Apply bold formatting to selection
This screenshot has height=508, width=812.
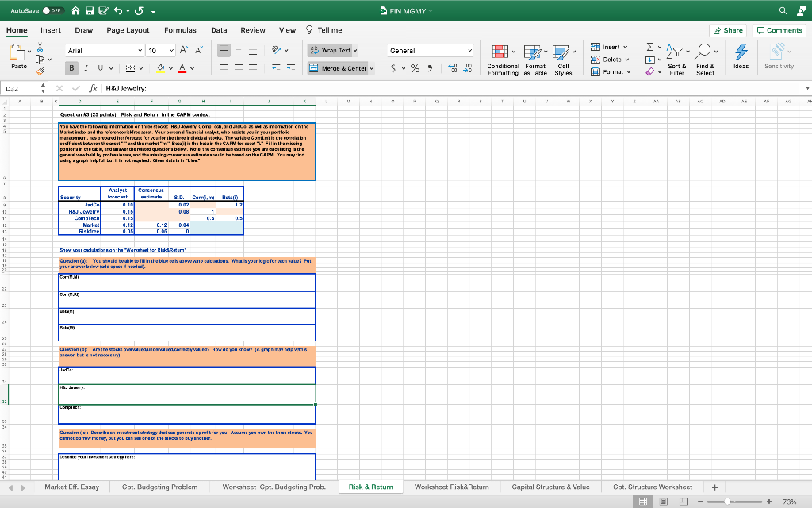point(71,70)
